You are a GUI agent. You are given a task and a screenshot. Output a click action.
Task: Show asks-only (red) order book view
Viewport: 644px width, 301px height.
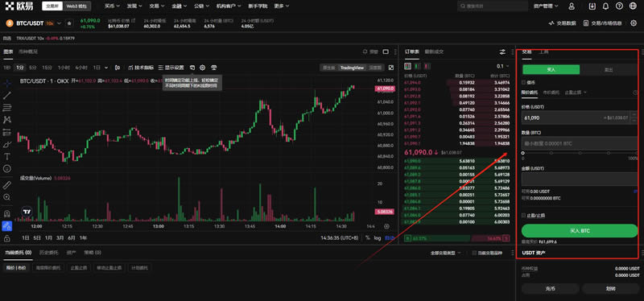pyautogui.click(x=427, y=66)
